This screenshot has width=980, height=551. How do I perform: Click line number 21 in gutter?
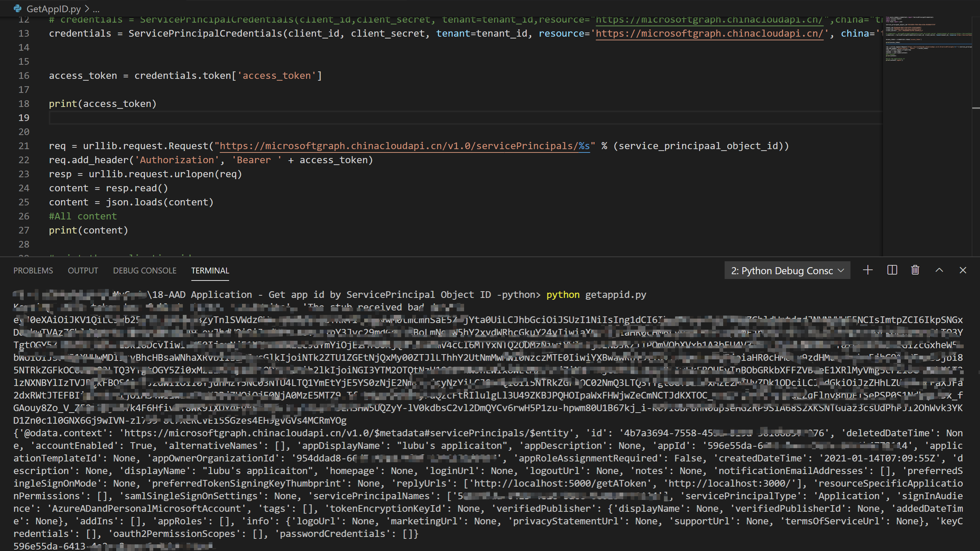24,146
